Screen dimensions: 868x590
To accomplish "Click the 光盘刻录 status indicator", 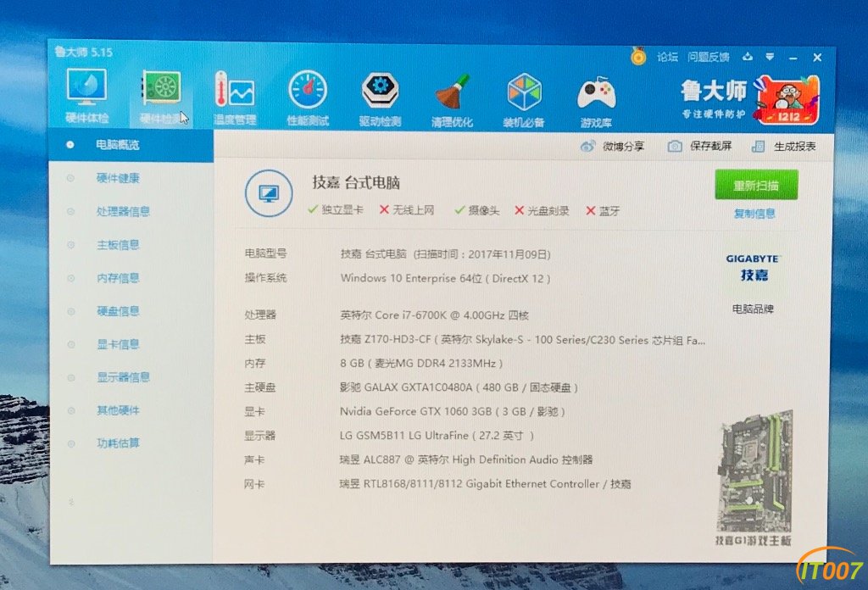I will [542, 210].
